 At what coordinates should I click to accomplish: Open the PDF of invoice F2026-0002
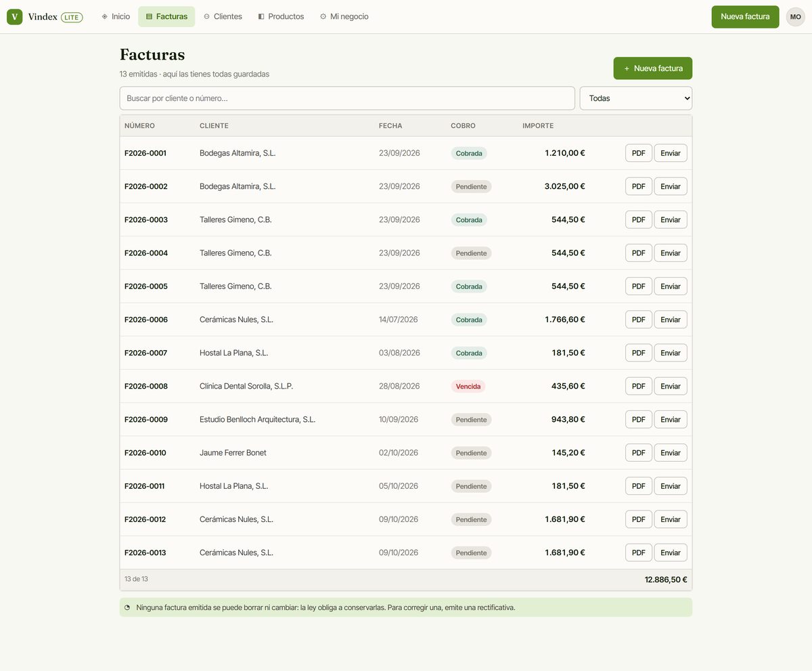click(x=639, y=186)
